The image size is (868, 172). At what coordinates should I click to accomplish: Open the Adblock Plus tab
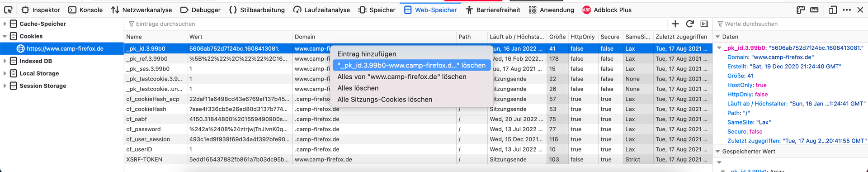tap(607, 10)
